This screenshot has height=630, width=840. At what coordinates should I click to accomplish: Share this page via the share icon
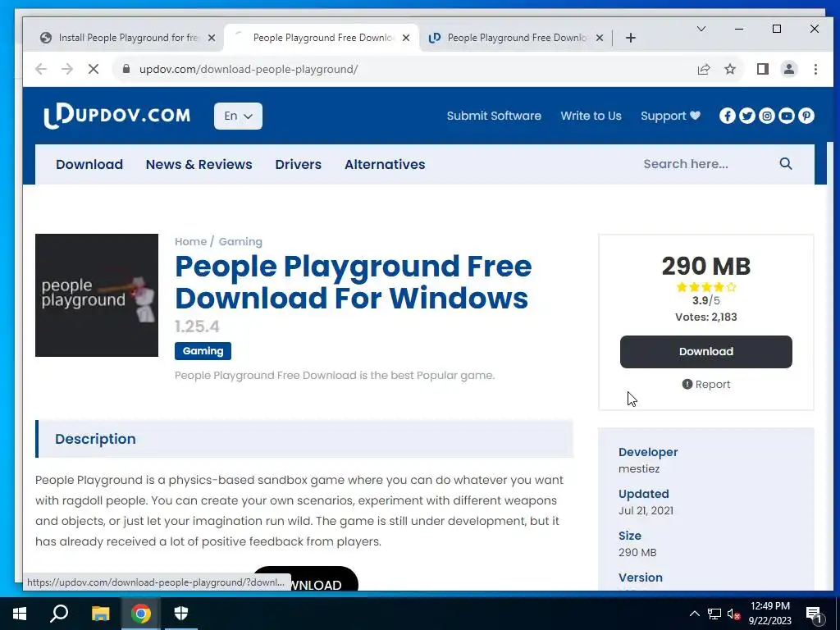click(703, 69)
